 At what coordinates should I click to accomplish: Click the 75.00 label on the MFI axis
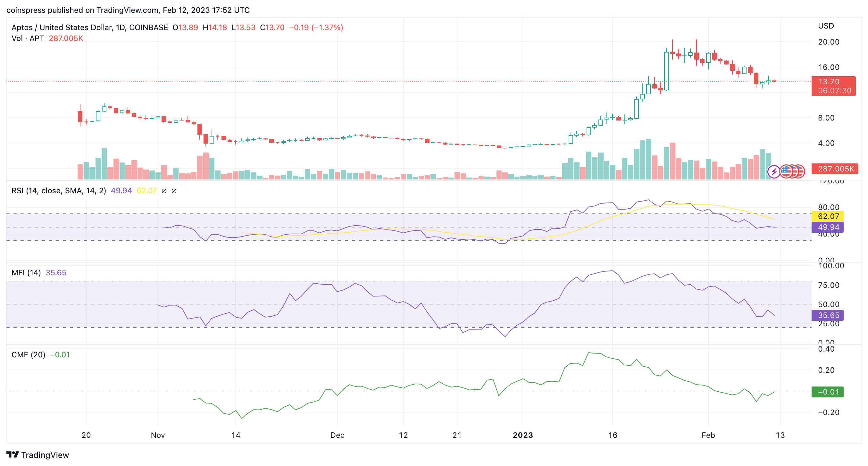pyautogui.click(x=829, y=285)
